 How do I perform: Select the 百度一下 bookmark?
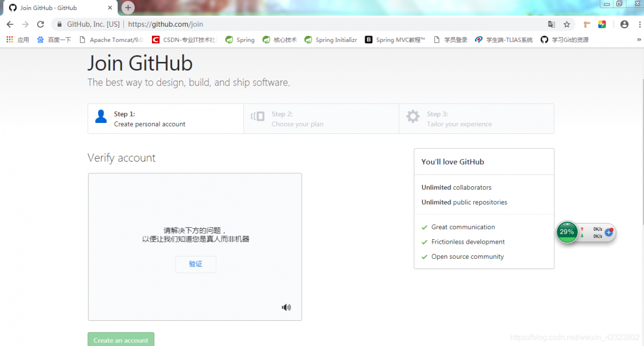(52, 39)
